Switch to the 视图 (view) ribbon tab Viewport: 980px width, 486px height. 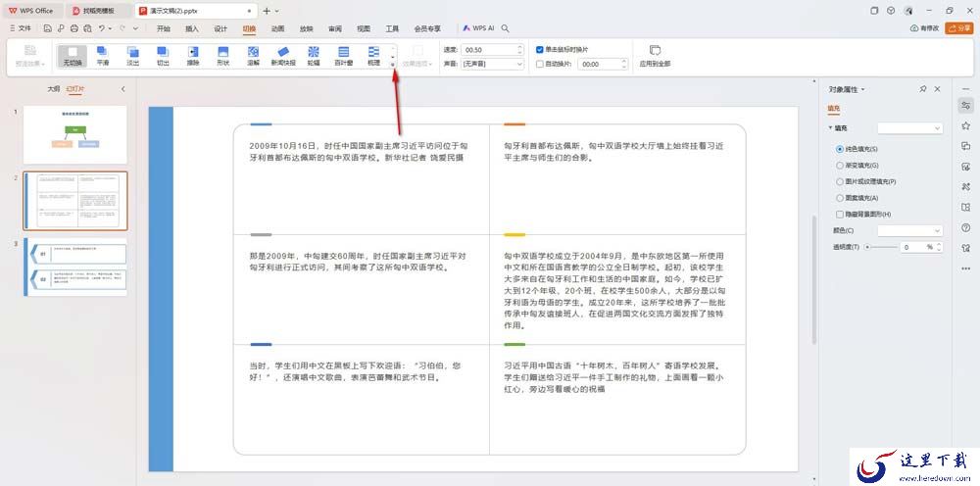click(364, 28)
